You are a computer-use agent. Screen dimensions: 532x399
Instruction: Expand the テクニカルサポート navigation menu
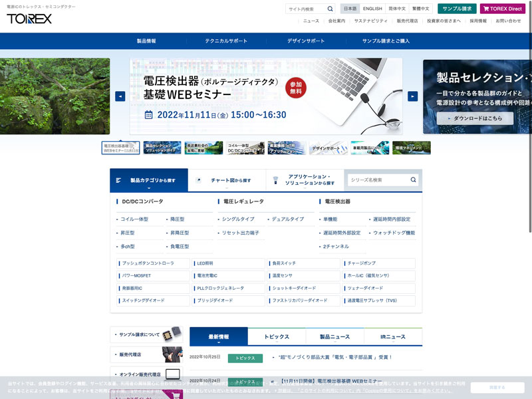226,41
